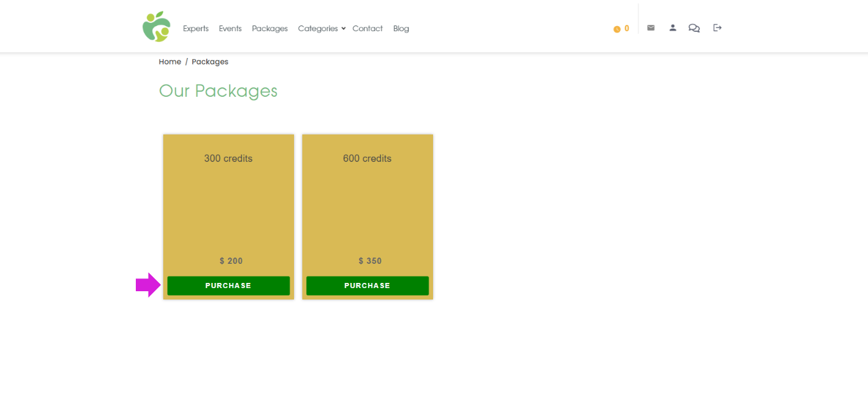
Task: Open the mail envelope icon
Action: tap(651, 28)
